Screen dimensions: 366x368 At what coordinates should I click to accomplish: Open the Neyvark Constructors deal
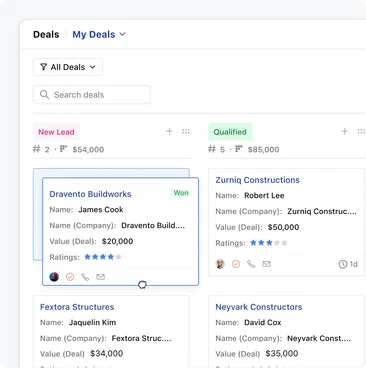pyautogui.click(x=259, y=307)
